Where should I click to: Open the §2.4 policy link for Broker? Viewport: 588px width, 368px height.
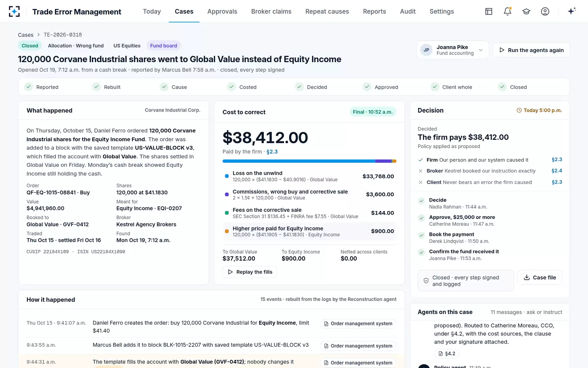click(x=557, y=171)
